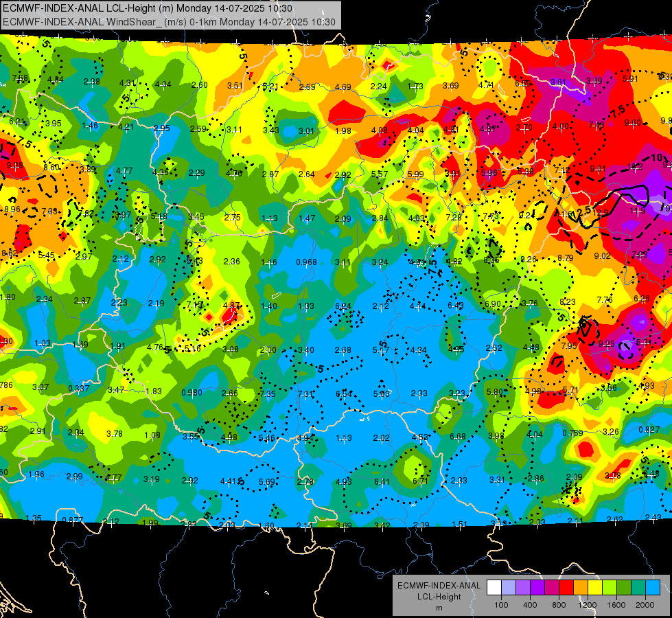Screen dimensions: 672x618
Task: Click the wind shear value '8.79'
Action: pyautogui.click(x=566, y=257)
